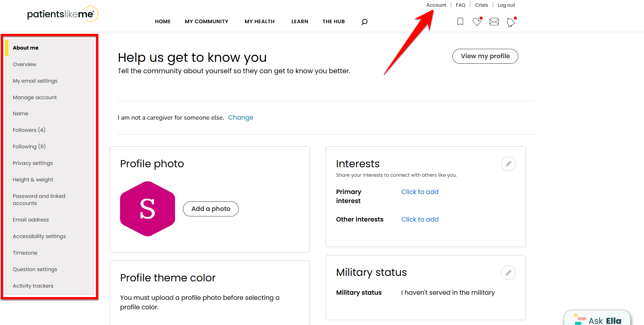Open the Crisis link
The height and width of the screenshot is (325, 644).
click(482, 5)
